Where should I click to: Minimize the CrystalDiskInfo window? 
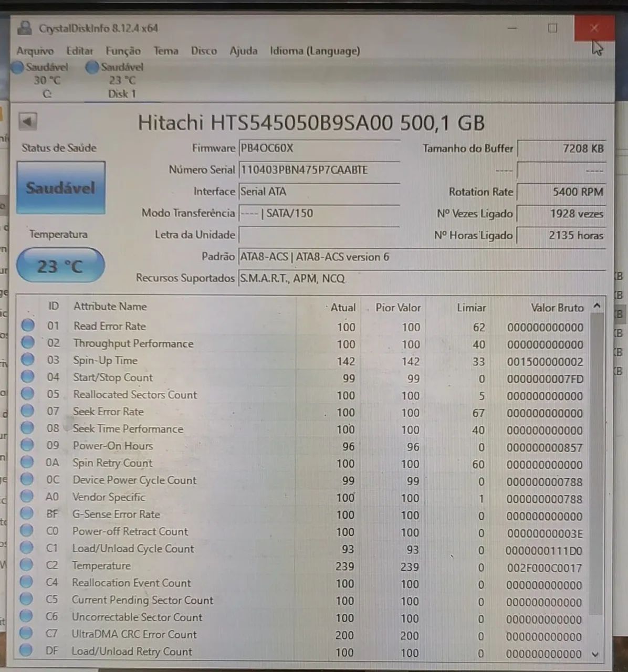click(x=512, y=28)
